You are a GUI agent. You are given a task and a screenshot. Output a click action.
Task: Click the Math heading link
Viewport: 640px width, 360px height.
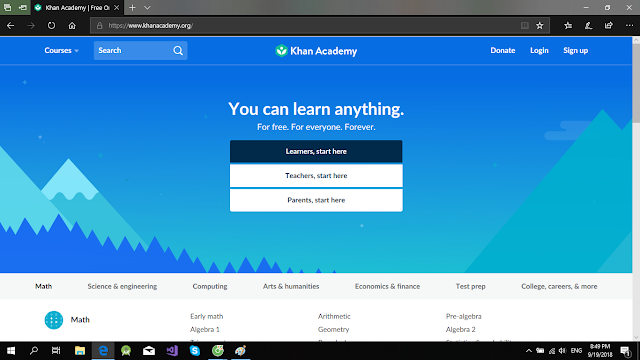tap(80, 320)
